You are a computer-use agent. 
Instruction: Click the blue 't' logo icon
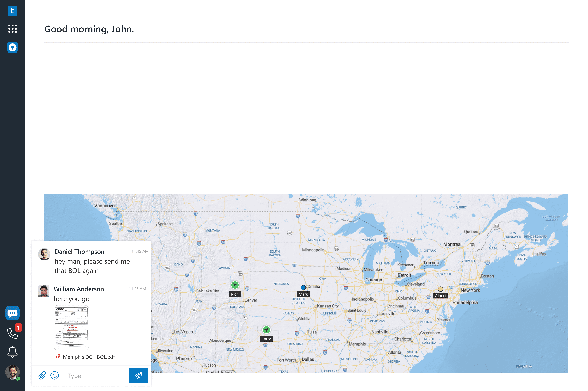tap(12, 11)
